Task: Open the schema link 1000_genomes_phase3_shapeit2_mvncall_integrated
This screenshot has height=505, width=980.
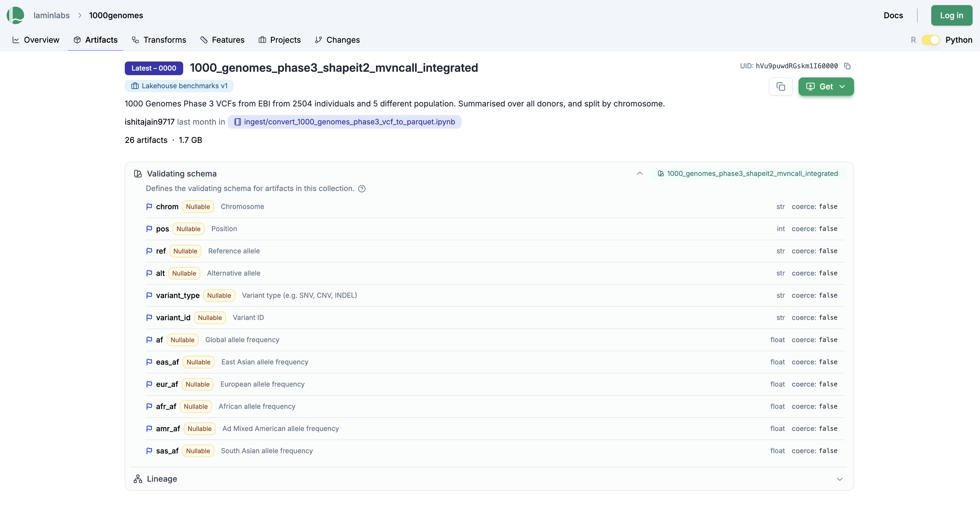Action: click(748, 173)
